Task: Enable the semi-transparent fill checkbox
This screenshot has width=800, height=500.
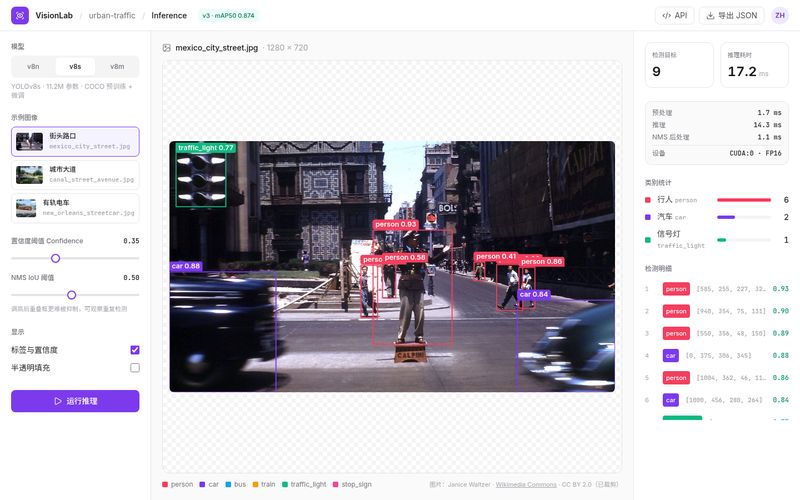Action: 135,367
